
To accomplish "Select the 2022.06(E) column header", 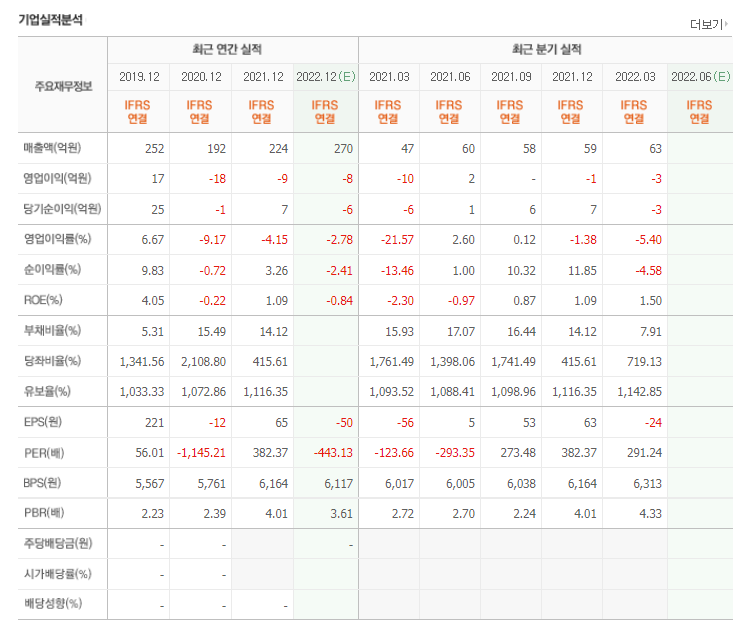I will point(701,77).
